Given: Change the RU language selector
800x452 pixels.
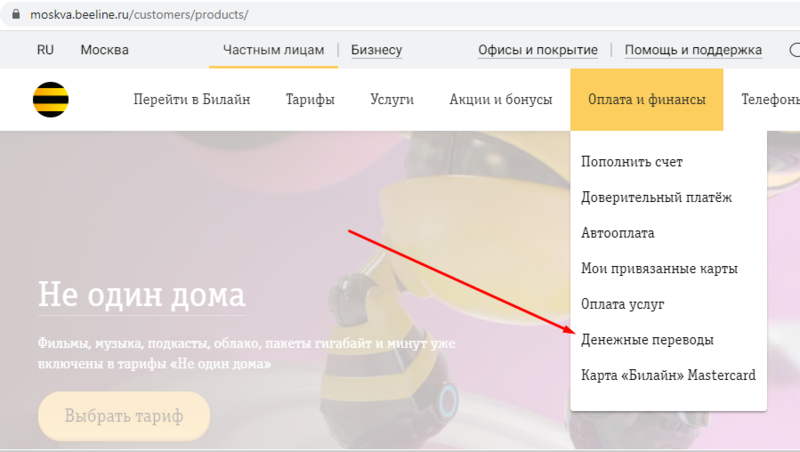Looking at the screenshot, I should [x=45, y=50].
